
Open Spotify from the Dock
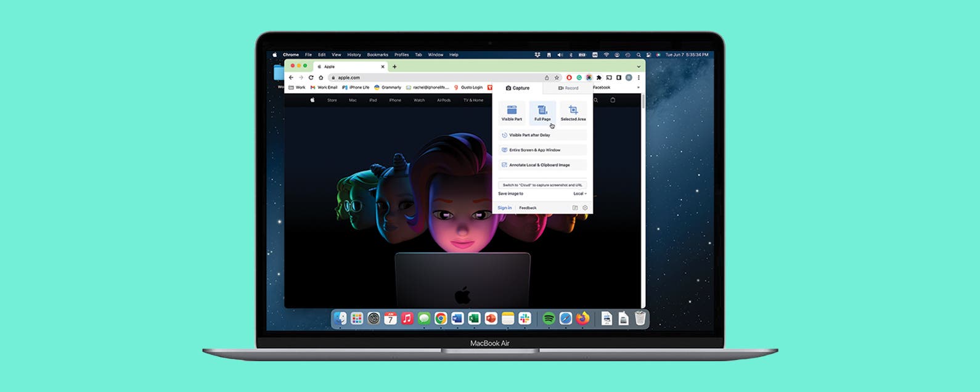(x=549, y=319)
